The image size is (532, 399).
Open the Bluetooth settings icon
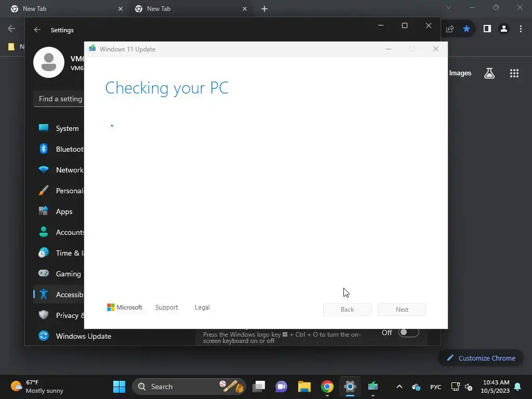tap(44, 149)
